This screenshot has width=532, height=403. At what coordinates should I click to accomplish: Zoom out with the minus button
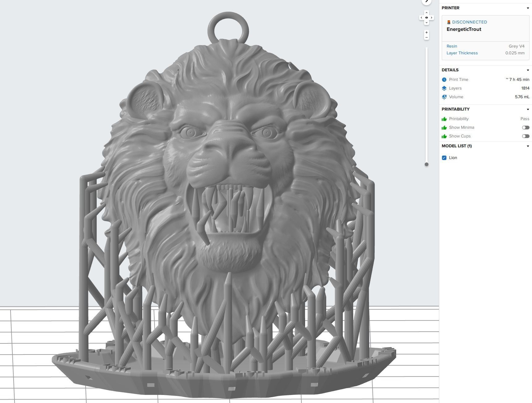click(427, 38)
